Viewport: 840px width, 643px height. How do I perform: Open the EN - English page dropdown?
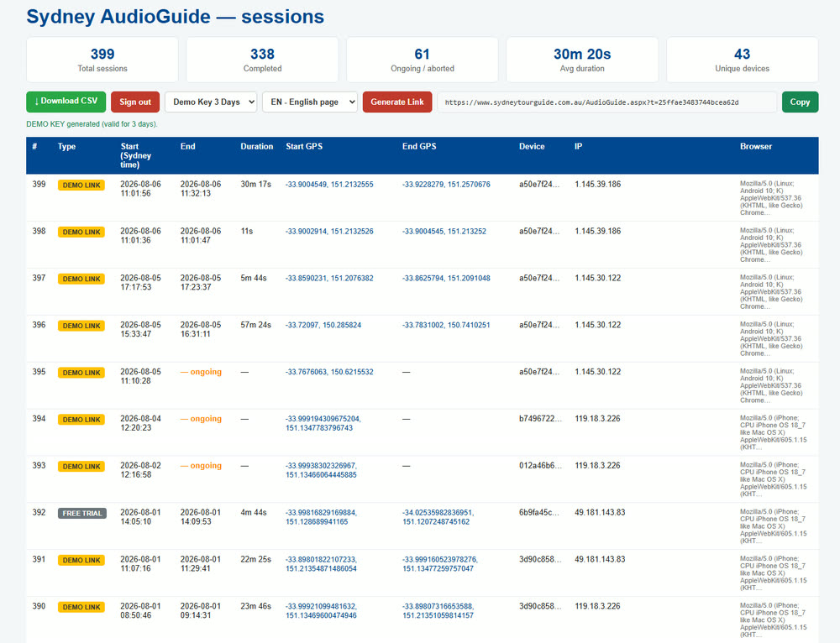[310, 102]
